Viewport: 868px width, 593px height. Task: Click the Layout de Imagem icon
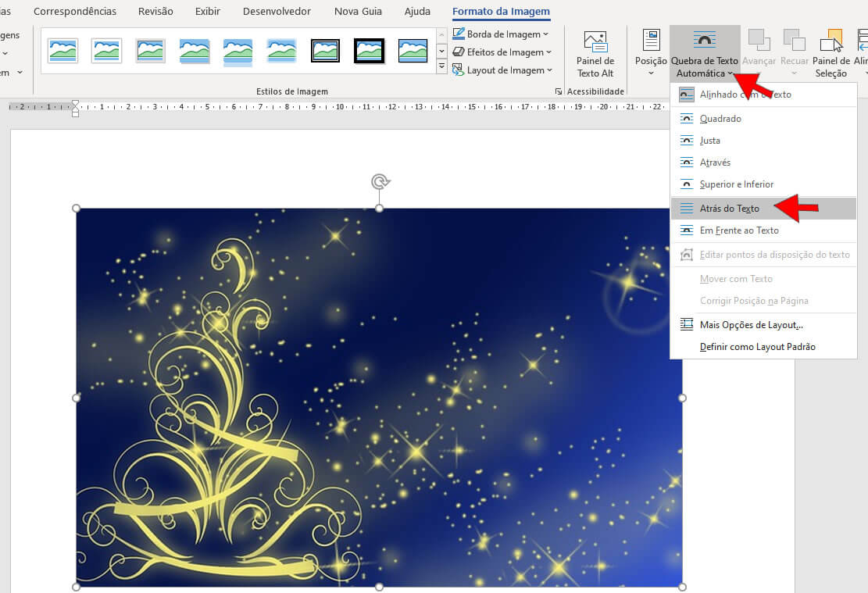458,70
